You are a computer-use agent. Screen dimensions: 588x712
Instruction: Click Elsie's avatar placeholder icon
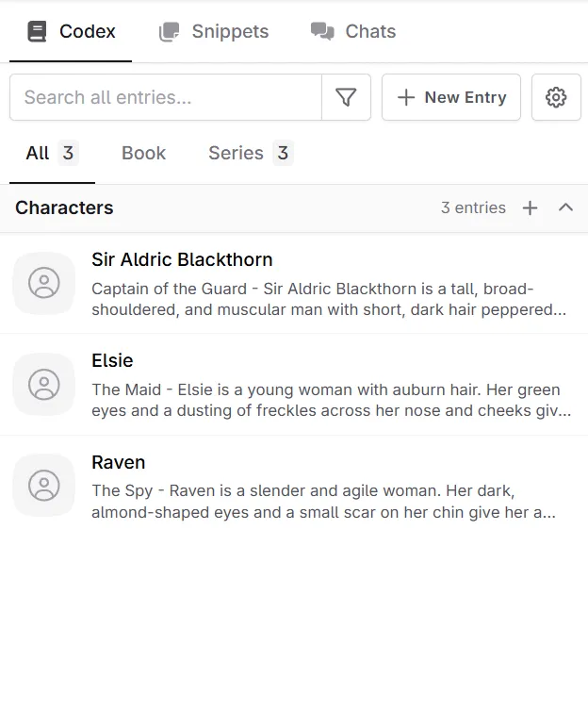pos(43,384)
